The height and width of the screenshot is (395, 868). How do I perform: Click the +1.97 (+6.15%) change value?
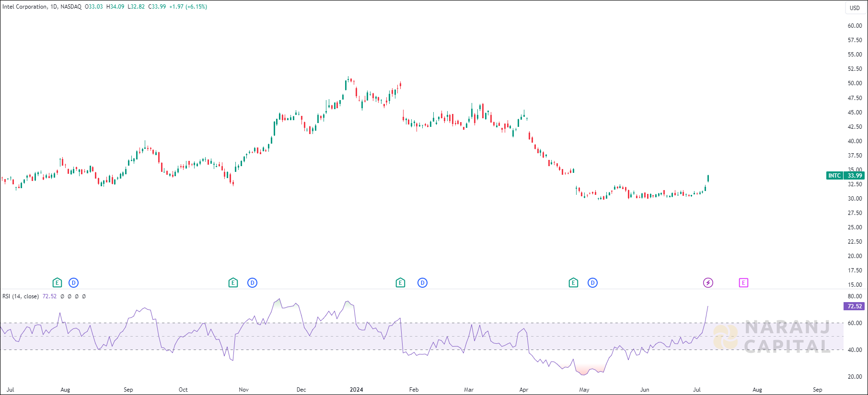click(188, 7)
